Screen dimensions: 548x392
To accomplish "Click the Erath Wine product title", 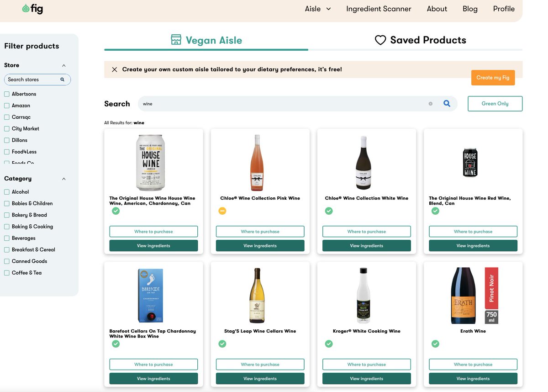I will pyautogui.click(x=473, y=331).
